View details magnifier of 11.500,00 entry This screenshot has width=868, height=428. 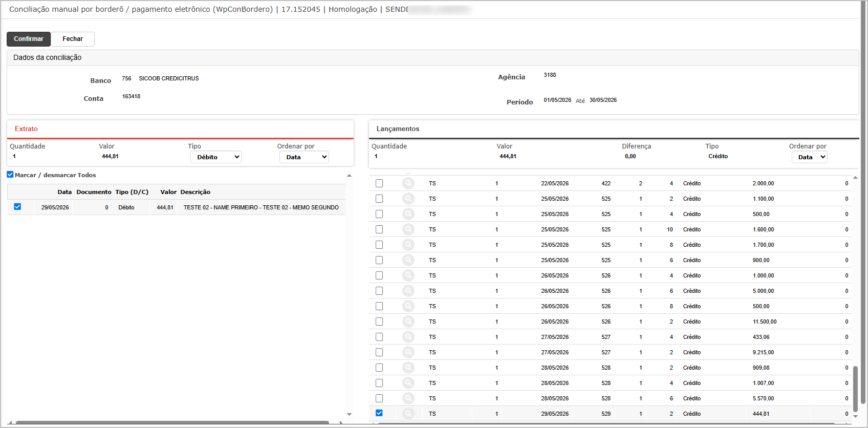[x=408, y=322]
